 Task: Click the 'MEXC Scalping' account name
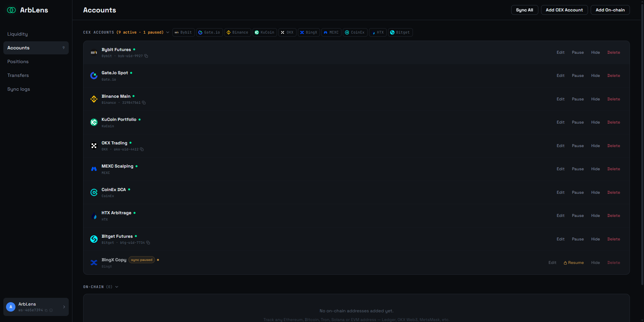(117, 166)
